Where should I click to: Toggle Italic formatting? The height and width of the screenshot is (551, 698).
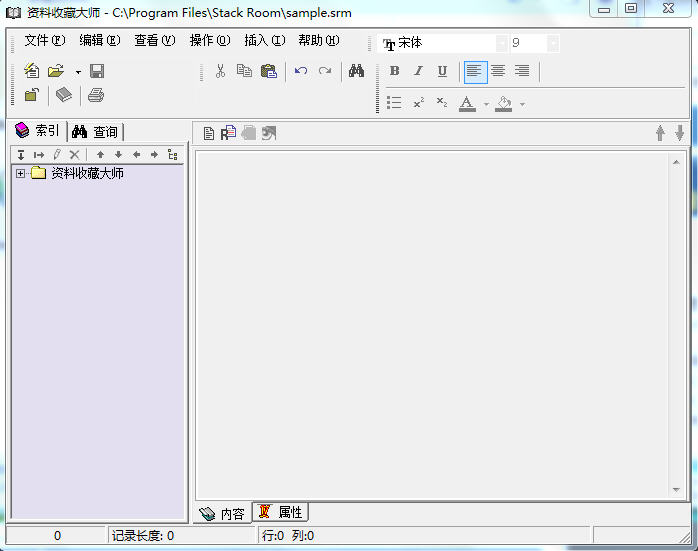tap(418, 71)
